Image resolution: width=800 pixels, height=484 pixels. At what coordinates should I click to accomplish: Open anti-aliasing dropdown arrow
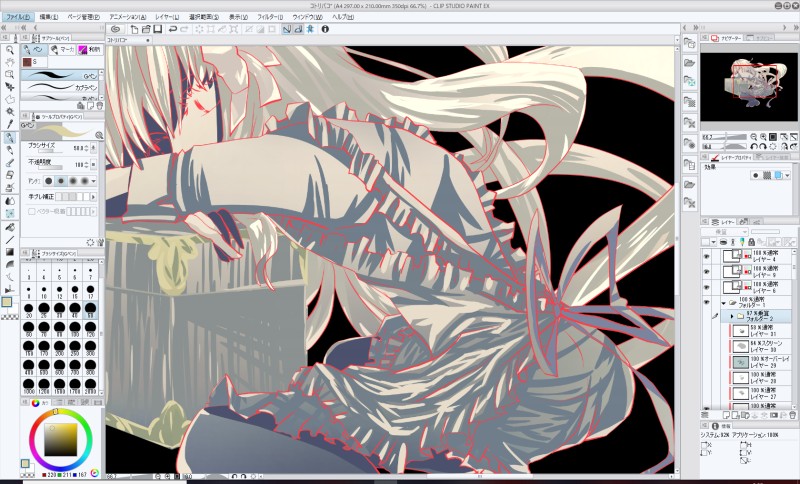(x=93, y=181)
